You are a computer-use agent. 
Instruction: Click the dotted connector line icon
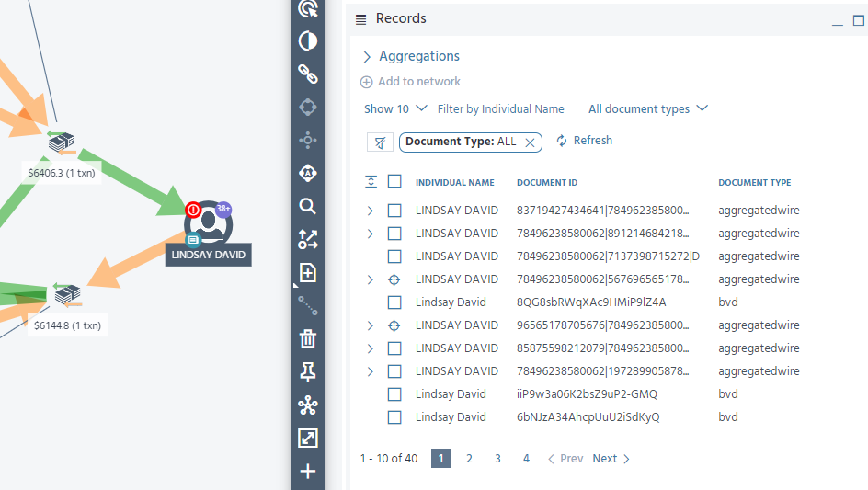coord(308,305)
